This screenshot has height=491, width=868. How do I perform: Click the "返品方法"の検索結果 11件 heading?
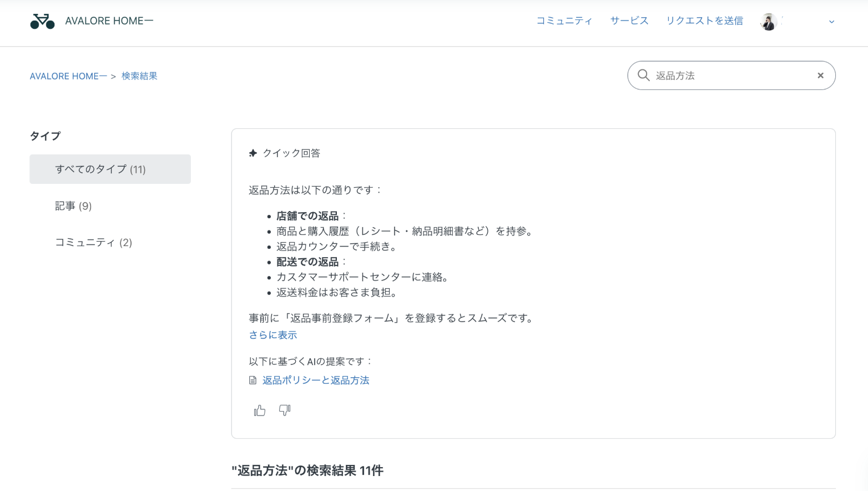[x=307, y=471]
